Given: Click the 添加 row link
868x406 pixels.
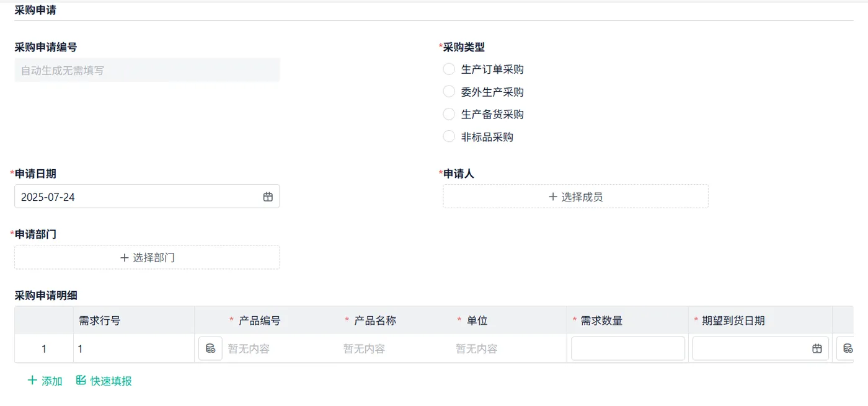Looking at the screenshot, I should (51, 381).
